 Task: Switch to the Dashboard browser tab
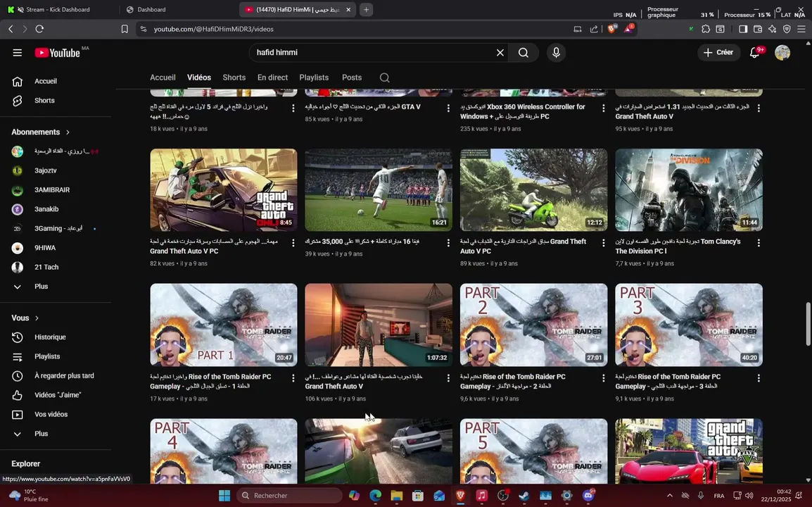(151, 9)
